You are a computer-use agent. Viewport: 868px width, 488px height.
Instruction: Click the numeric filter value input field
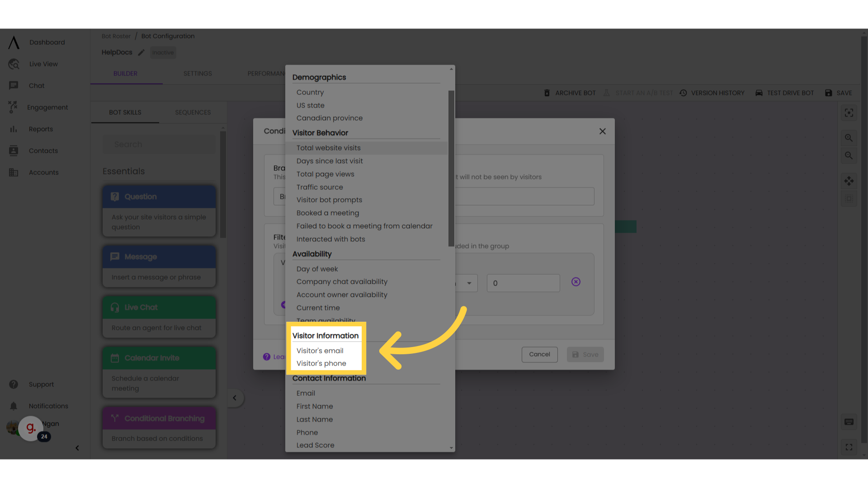coord(523,283)
